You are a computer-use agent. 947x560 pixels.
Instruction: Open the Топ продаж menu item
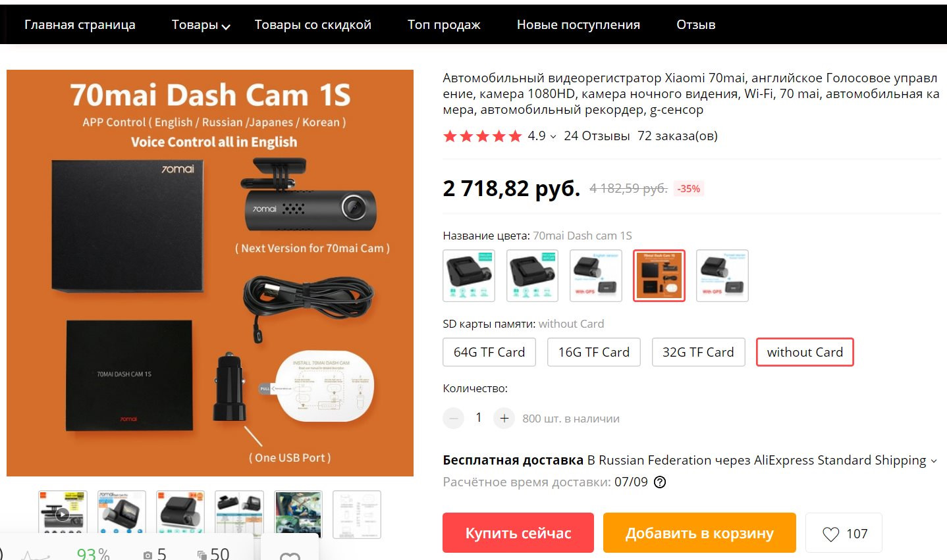coord(444,25)
